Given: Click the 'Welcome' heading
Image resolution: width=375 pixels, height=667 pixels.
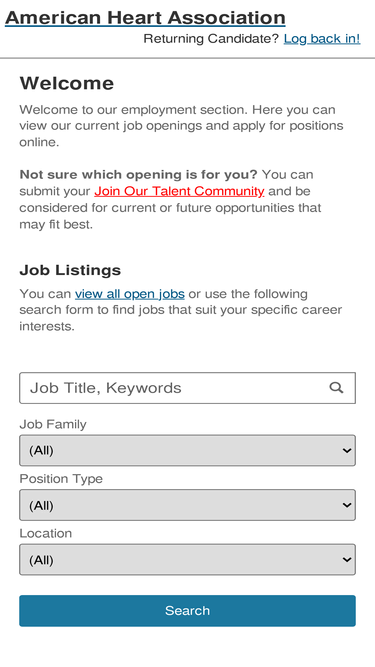Looking at the screenshot, I should tap(67, 83).
